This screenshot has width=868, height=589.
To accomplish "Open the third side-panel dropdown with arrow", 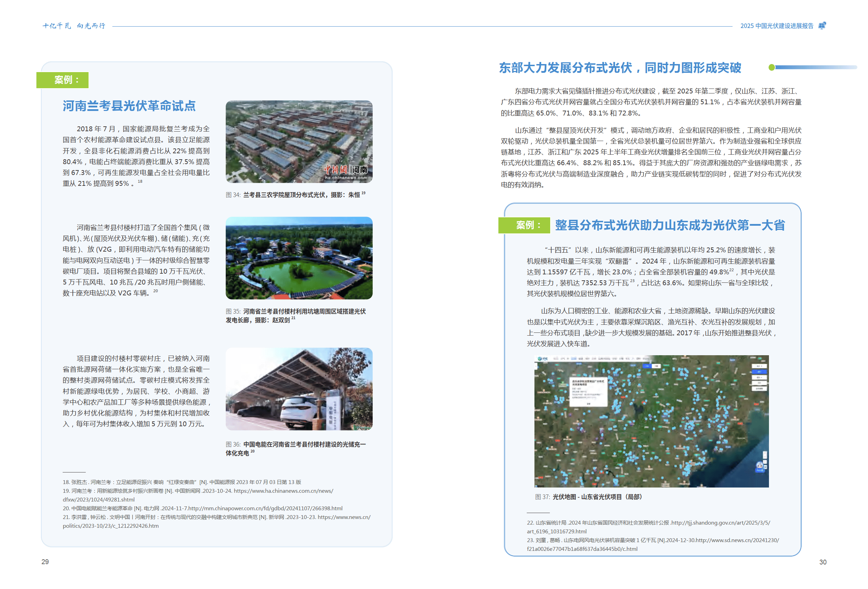I will click(759, 378).
